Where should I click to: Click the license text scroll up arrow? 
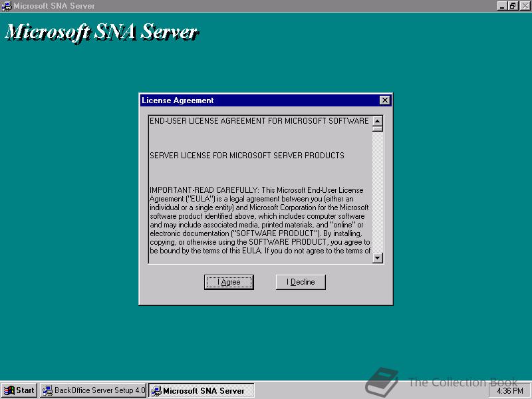tap(377, 121)
